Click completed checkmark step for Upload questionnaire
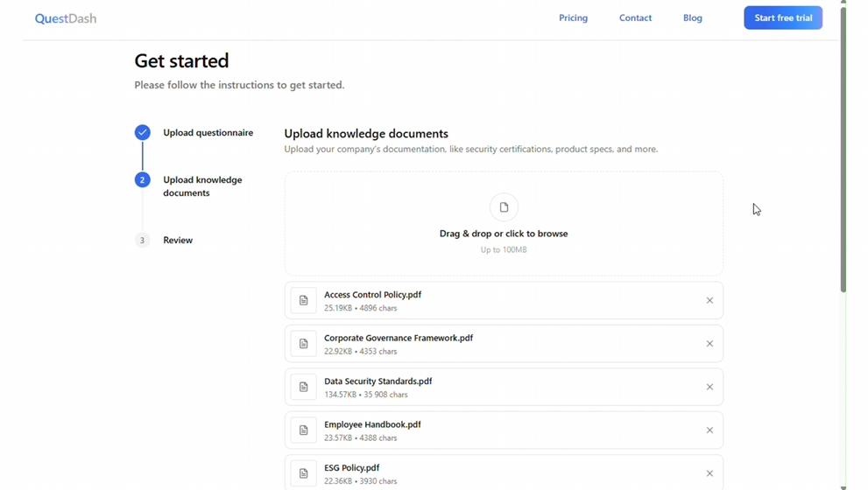Screen dimensions: 868x490 [142, 133]
